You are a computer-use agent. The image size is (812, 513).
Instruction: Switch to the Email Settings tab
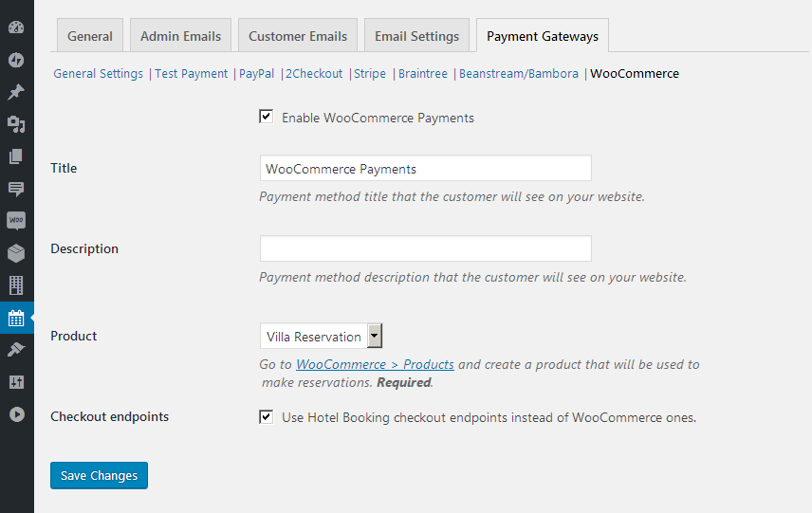(416, 36)
